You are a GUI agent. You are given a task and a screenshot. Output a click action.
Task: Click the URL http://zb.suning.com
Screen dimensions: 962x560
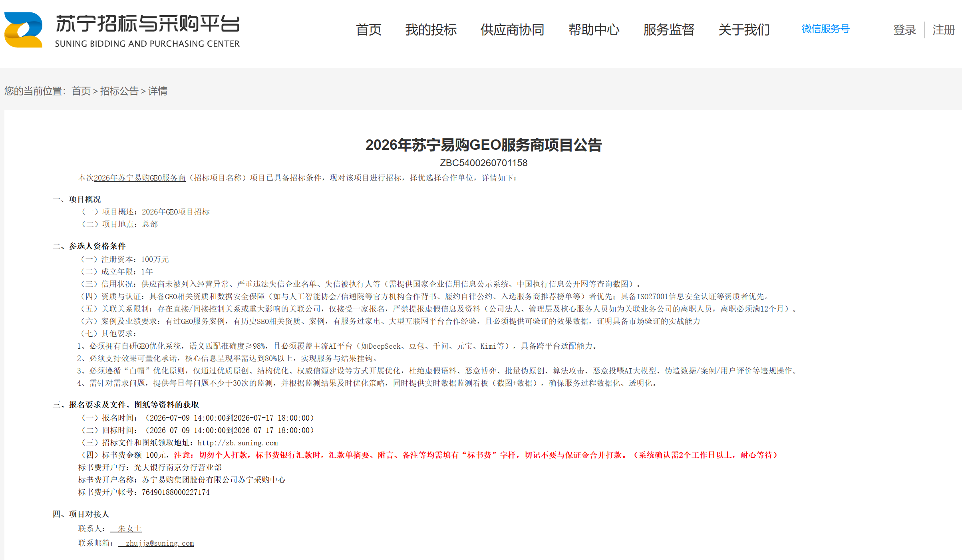pyautogui.click(x=238, y=443)
